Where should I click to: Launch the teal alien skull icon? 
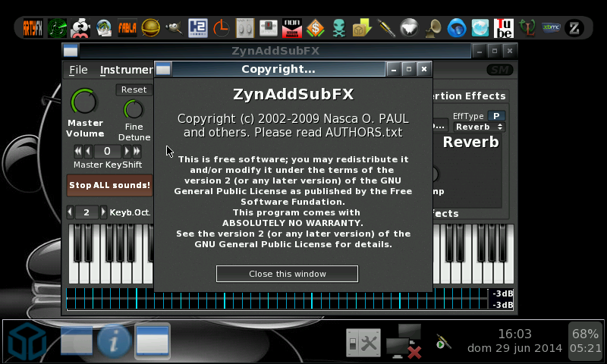[338, 28]
